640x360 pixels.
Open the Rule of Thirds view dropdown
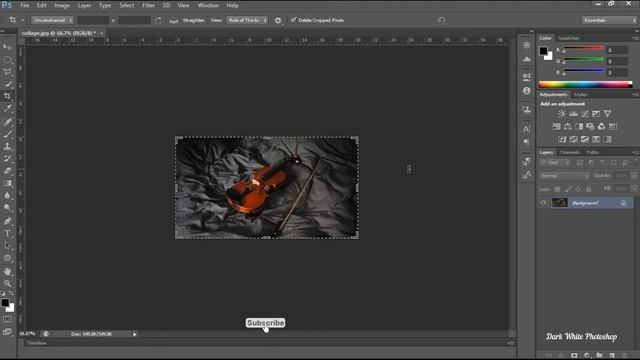click(247, 20)
